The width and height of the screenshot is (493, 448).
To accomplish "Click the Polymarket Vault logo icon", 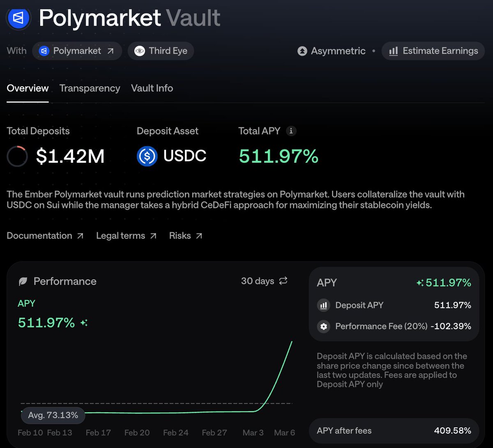I will [18, 18].
